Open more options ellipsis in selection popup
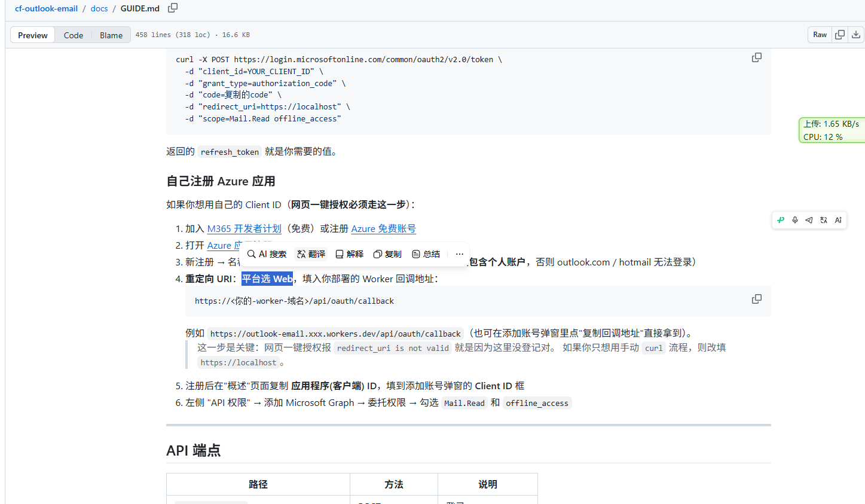865x504 pixels. (459, 254)
